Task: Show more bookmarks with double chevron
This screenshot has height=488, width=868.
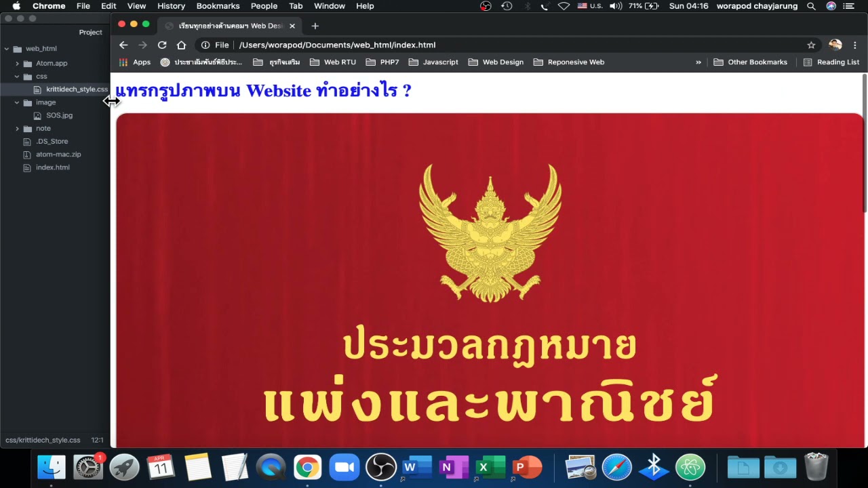Action: tap(698, 62)
